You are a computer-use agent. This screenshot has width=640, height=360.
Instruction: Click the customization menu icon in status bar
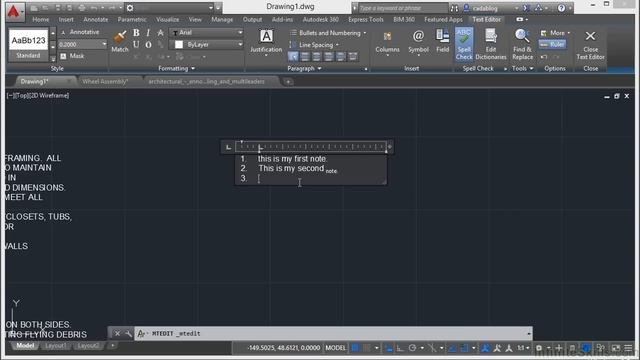pyautogui.click(x=629, y=348)
